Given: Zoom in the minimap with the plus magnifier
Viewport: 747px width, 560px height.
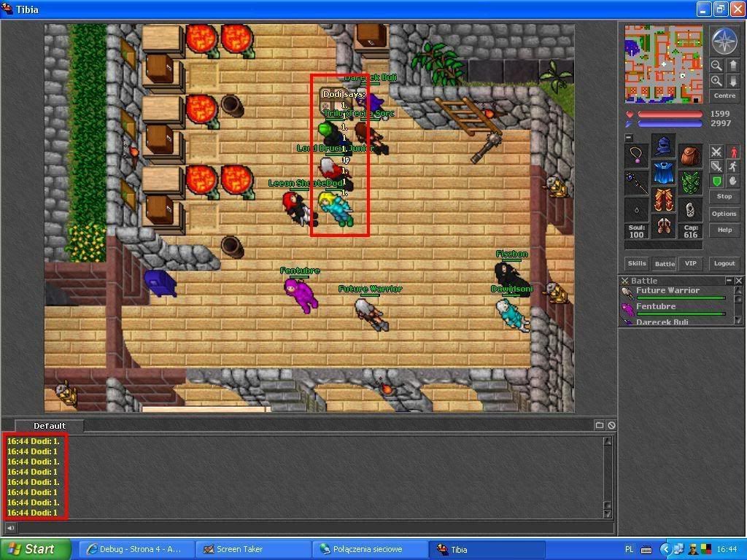Looking at the screenshot, I should point(717,81).
